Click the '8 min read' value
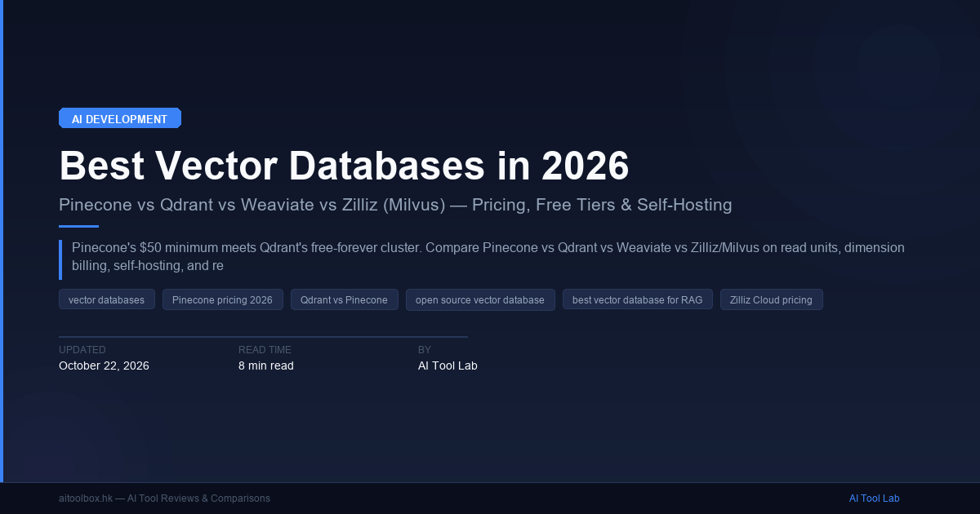 [x=266, y=366]
